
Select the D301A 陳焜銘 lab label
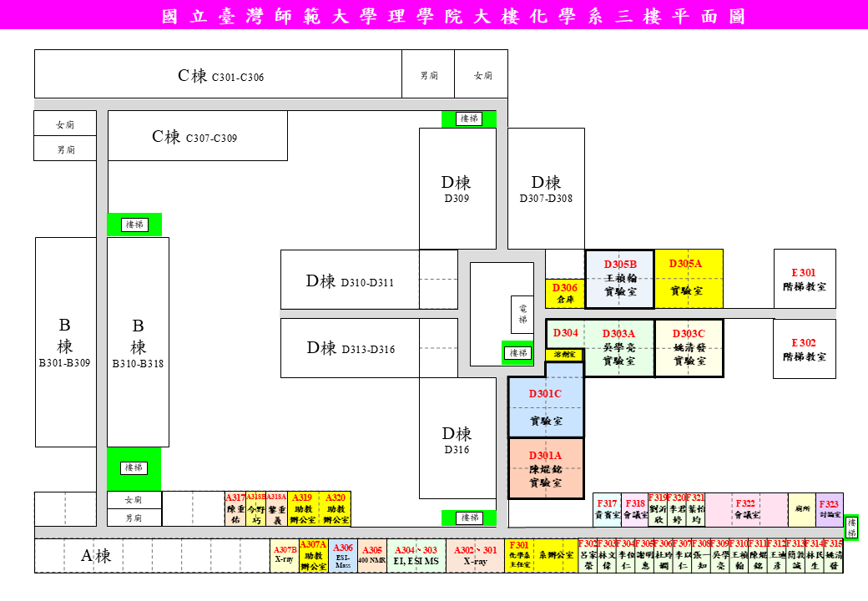tap(546, 469)
